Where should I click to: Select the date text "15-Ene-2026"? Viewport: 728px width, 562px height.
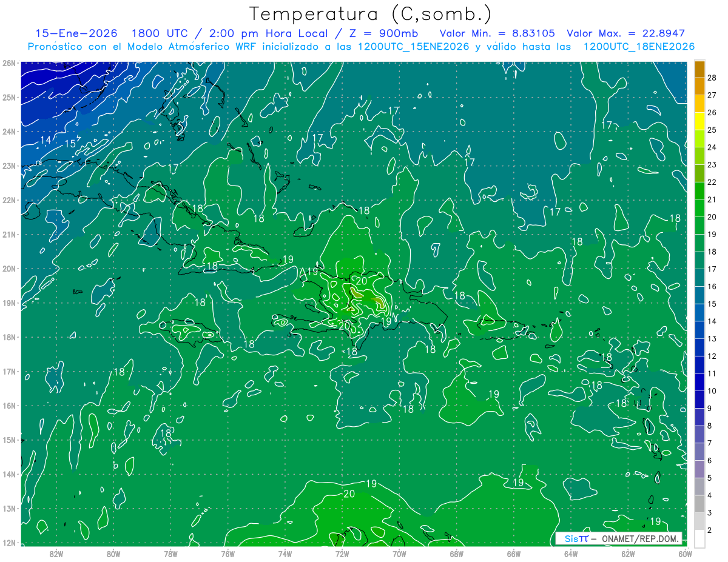pyautogui.click(x=75, y=33)
